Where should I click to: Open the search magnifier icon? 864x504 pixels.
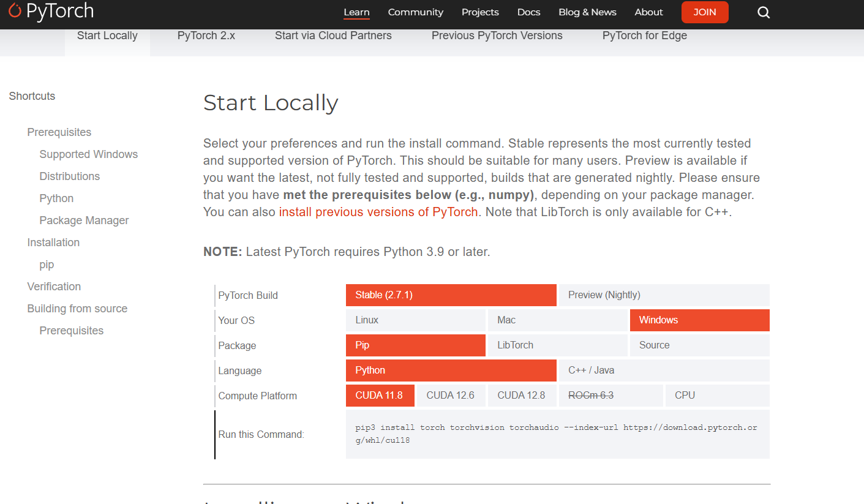tap(764, 12)
